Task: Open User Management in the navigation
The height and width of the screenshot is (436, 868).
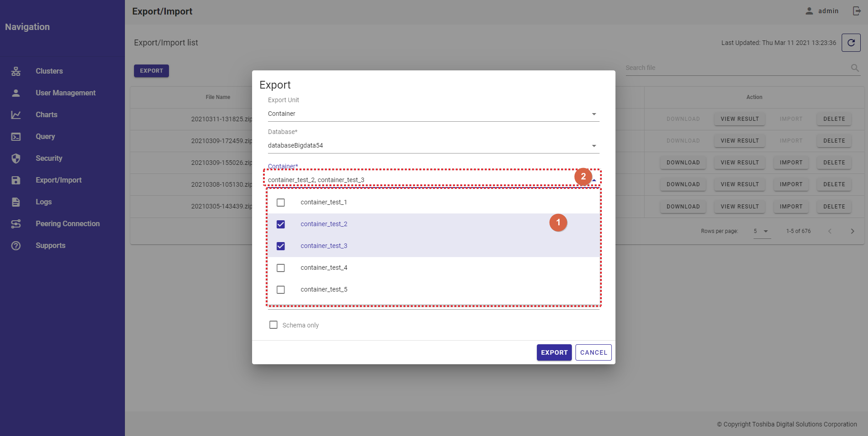Action: (x=66, y=93)
